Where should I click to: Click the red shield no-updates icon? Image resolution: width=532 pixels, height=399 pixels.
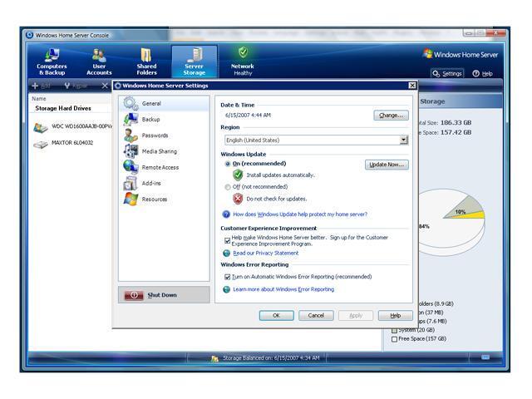tap(238, 199)
